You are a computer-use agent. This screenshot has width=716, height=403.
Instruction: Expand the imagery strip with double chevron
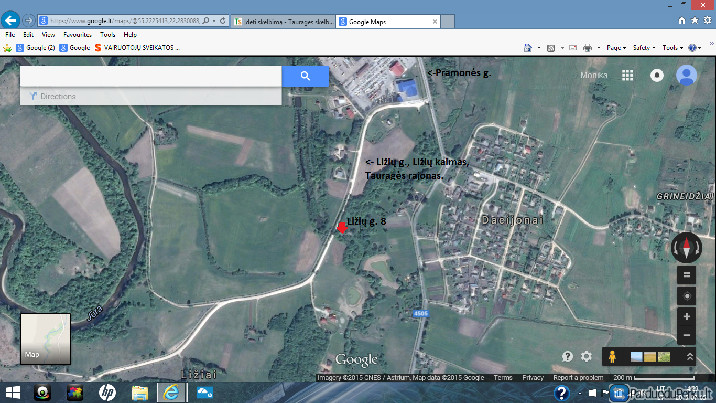[690, 357]
